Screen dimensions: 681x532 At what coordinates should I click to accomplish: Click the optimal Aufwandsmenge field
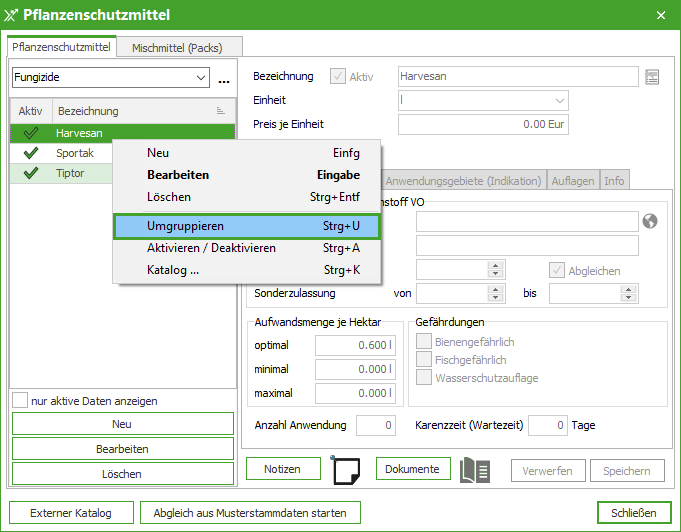click(355, 345)
